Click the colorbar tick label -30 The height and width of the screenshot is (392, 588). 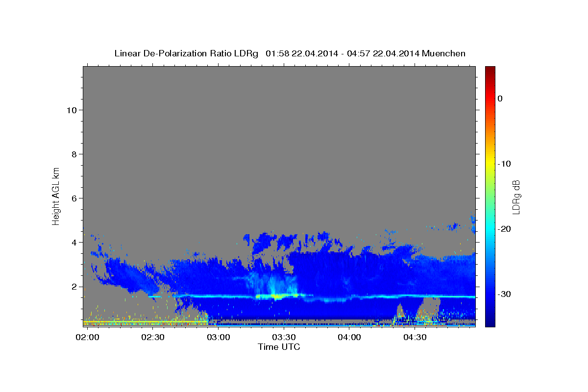point(505,294)
